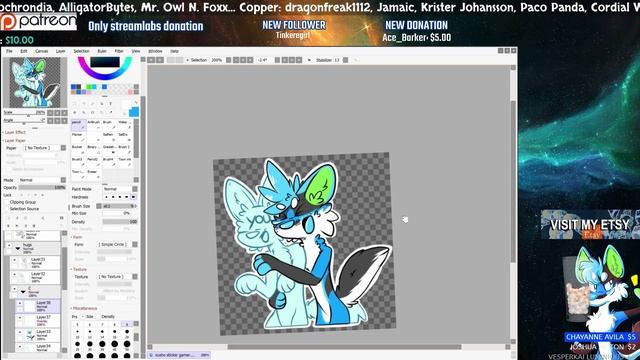640x360 pixels.
Task: Open the Paper texture dropdown
Action: pos(44,148)
